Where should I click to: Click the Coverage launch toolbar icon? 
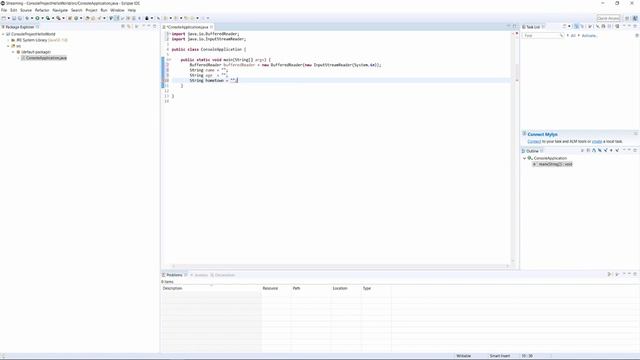(x=48, y=18)
